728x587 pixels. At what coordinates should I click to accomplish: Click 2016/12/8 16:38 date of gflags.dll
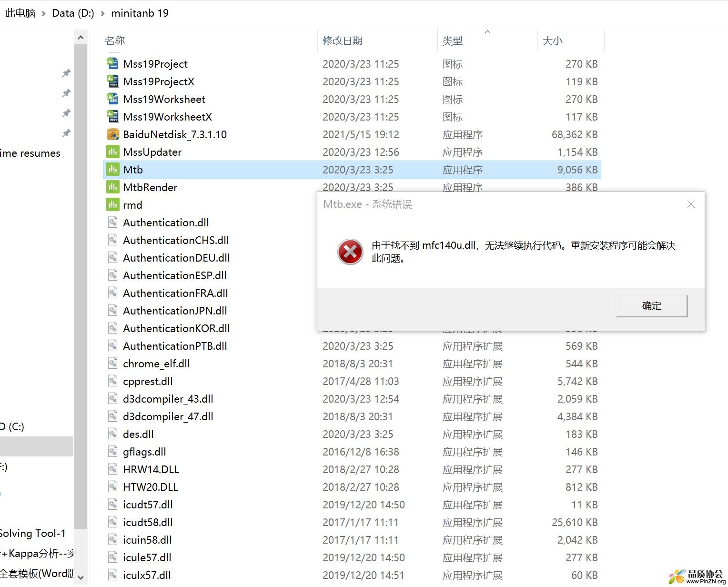[x=361, y=452]
